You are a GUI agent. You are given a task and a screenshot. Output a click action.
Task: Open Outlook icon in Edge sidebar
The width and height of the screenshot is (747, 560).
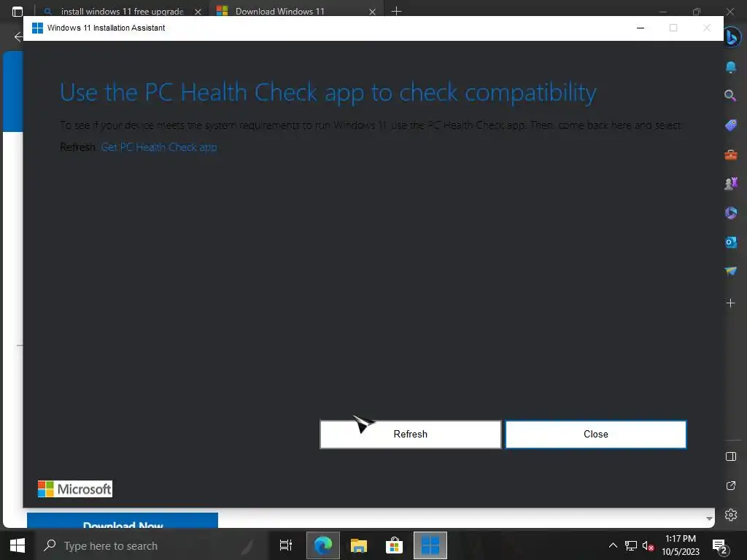click(731, 242)
